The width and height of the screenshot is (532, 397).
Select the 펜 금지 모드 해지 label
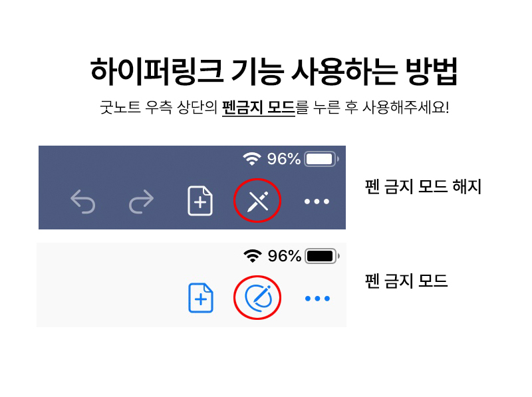pos(423,186)
